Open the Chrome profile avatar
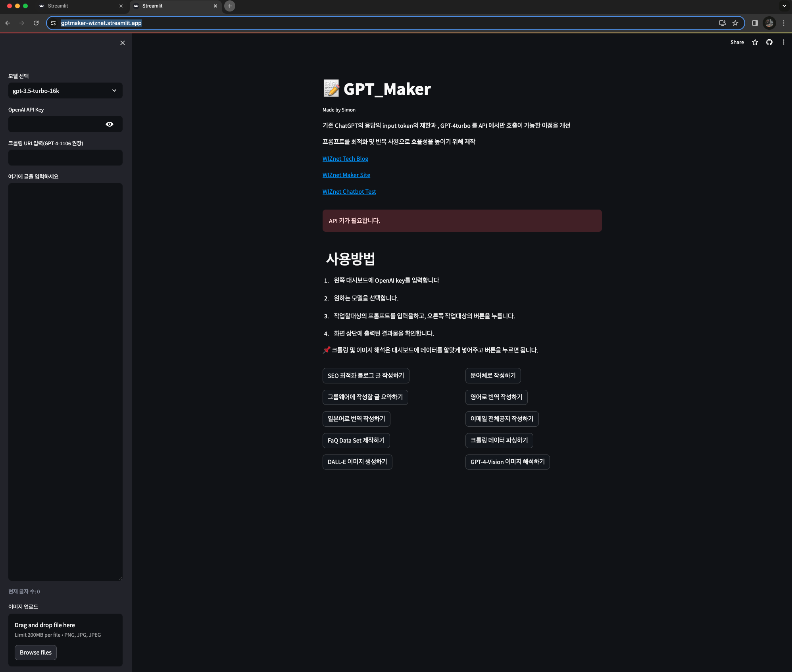 click(x=769, y=23)
